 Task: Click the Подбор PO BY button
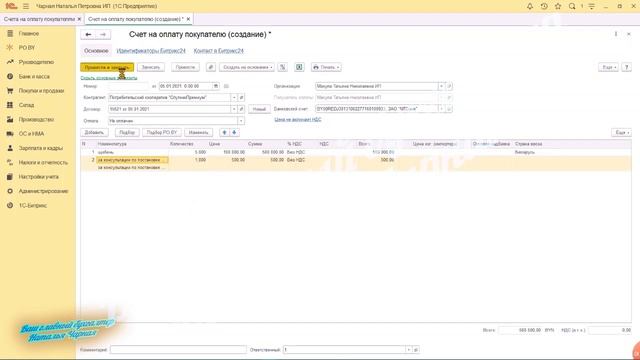pyautogui.click(x=162, y=133)
